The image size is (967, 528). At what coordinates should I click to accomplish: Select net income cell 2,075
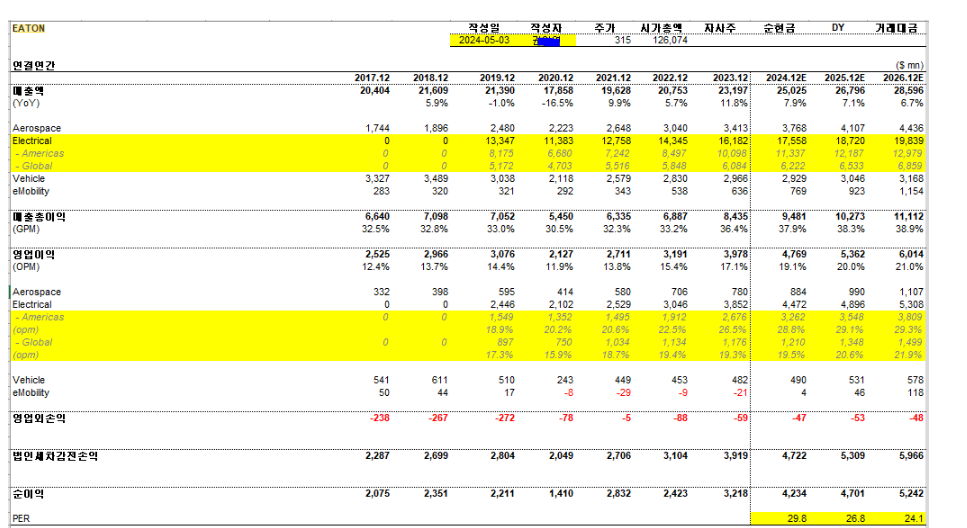377,493
